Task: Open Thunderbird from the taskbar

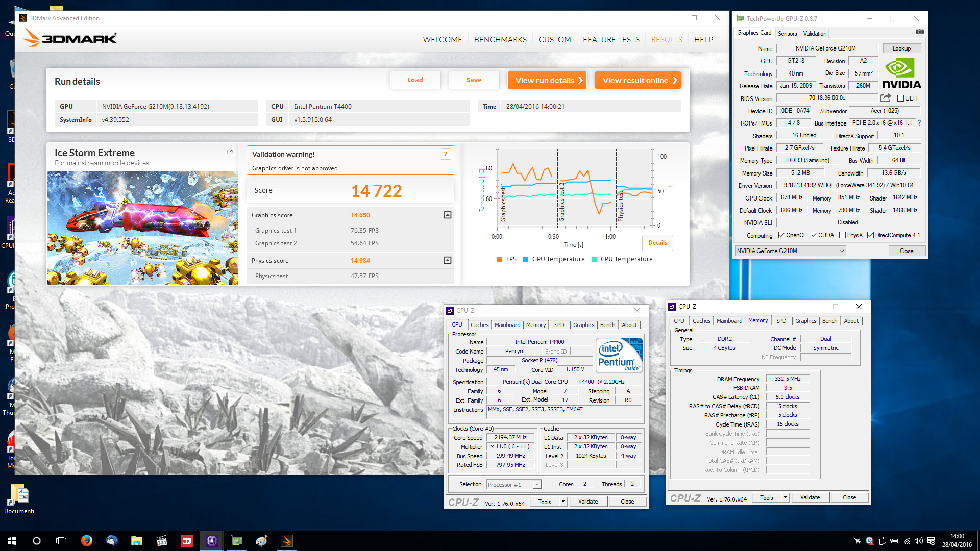Action: (x=112, y=541)
